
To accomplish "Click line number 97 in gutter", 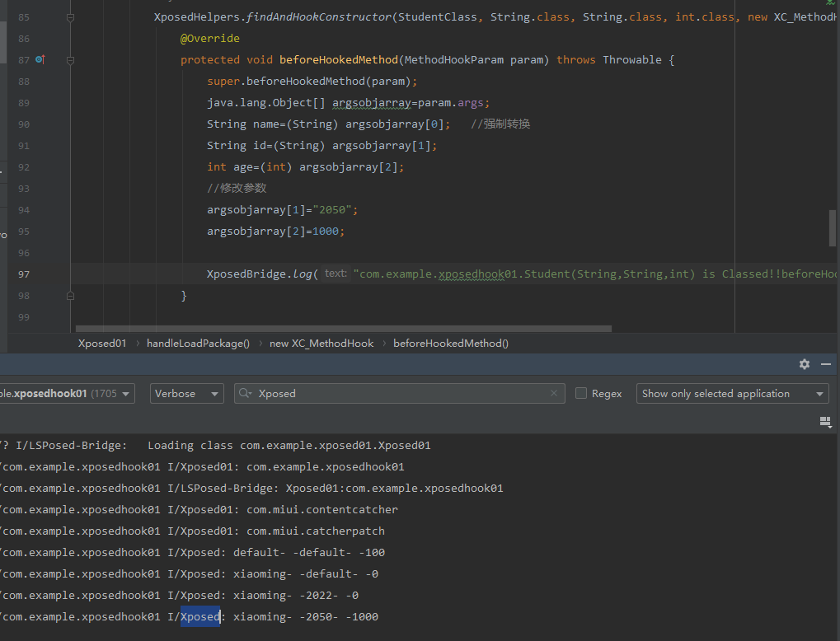I will [x=24, y=274].
